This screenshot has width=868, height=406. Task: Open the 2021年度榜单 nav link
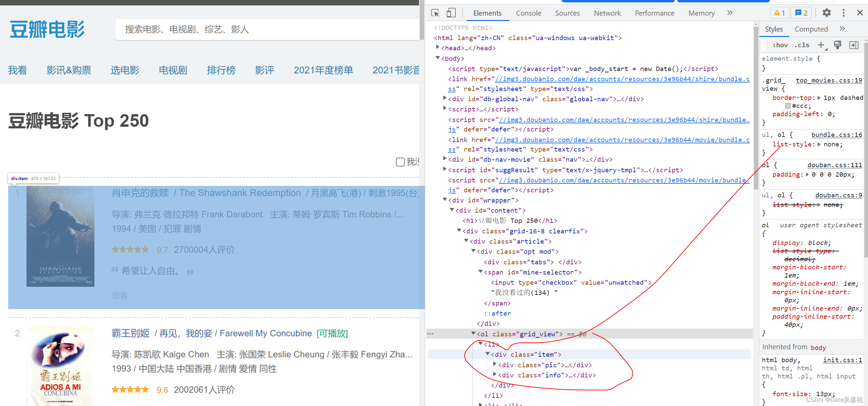323,70
